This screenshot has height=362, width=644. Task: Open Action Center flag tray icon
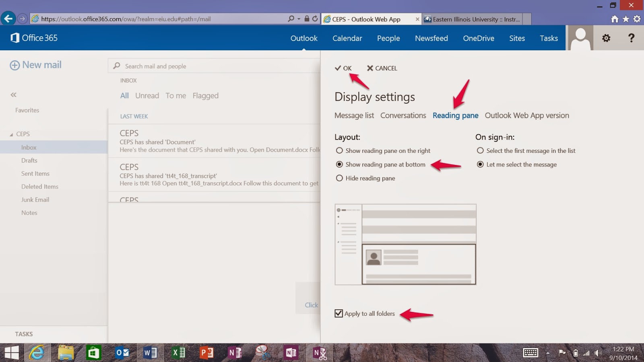pos(562,353)
